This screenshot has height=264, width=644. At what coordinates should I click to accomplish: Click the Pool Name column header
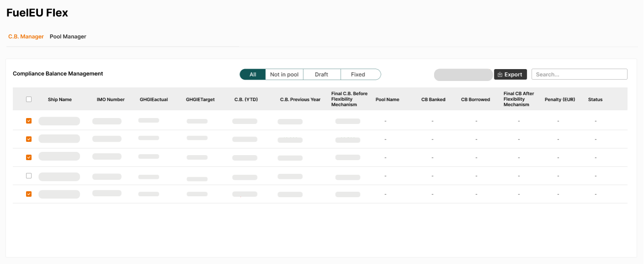[387, 99]
